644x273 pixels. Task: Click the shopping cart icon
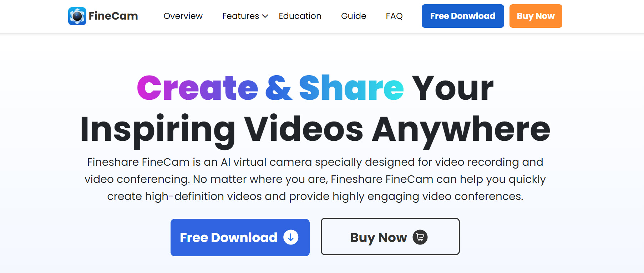coord(420,237)
